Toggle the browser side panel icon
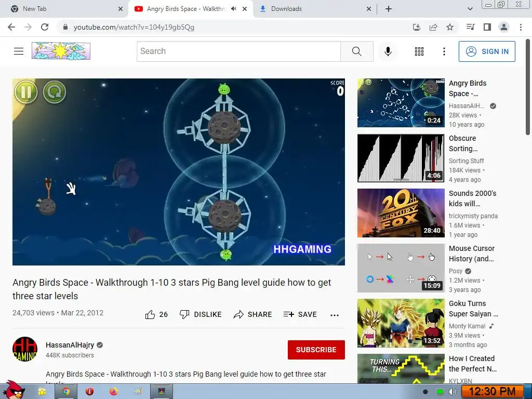Screen dimensions: 532x399 pos(487,27)
